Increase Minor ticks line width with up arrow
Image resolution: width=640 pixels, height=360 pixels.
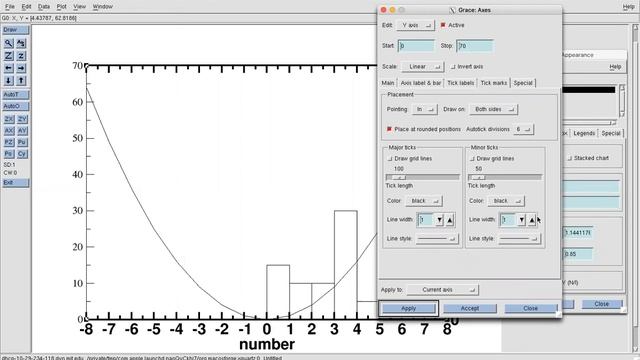pyautogui.click(x=532, y=220)
